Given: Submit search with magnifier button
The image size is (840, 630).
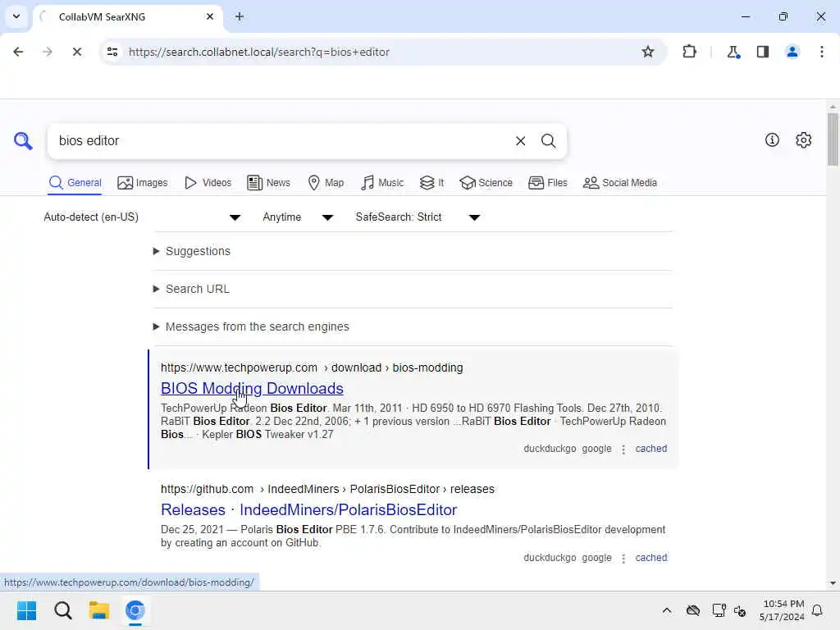Looking at the screenshot, I should 548,141.
